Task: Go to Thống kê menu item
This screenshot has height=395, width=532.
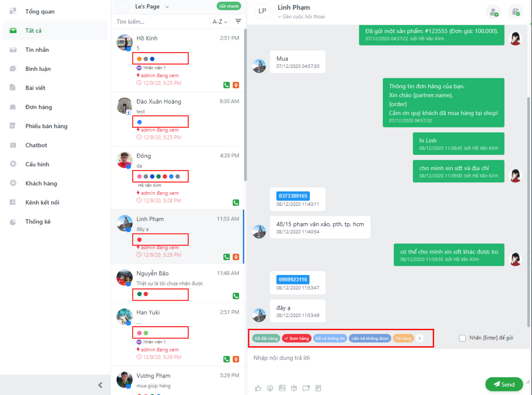Action: click(38, 221)
